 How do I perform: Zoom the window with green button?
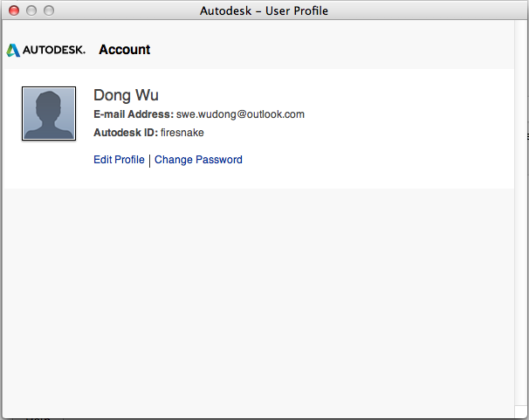[x=48, y=10]
